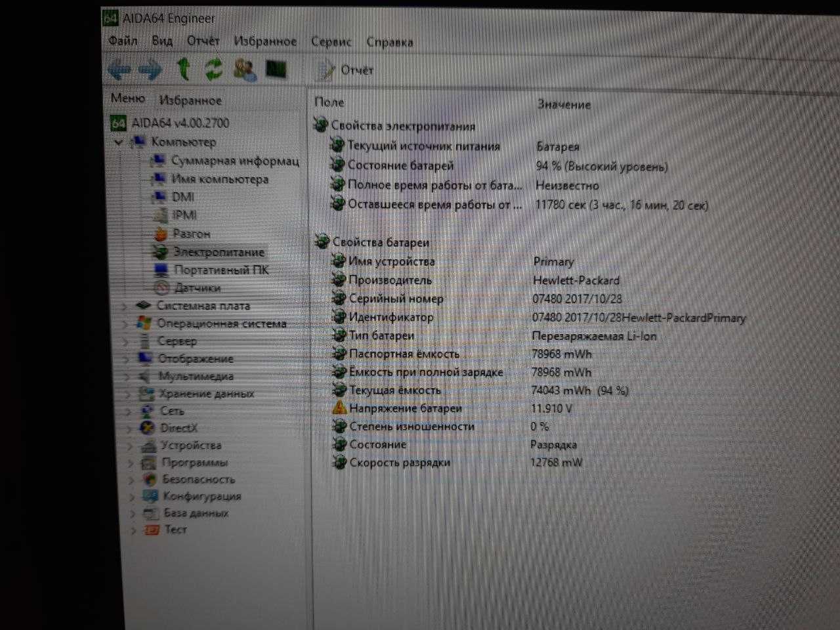
Task: Expand the Хранение данных node
Action: pos(127,394)
